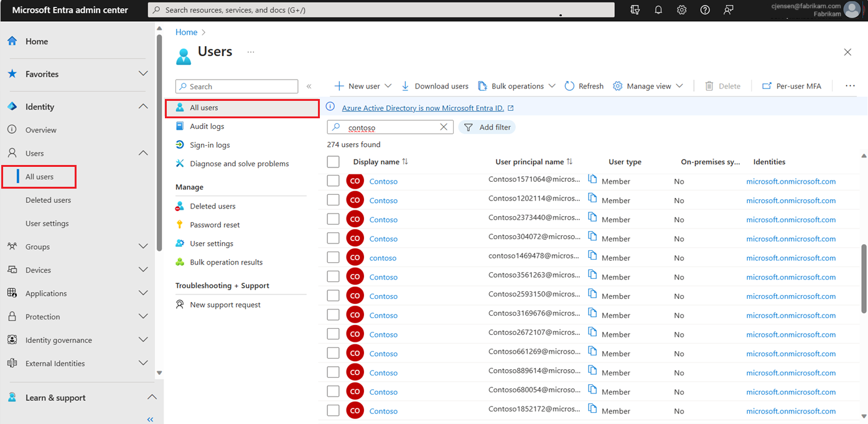Clear the contoso search filter
This screenshot has width=868, height=424.
tap(444, 127)
